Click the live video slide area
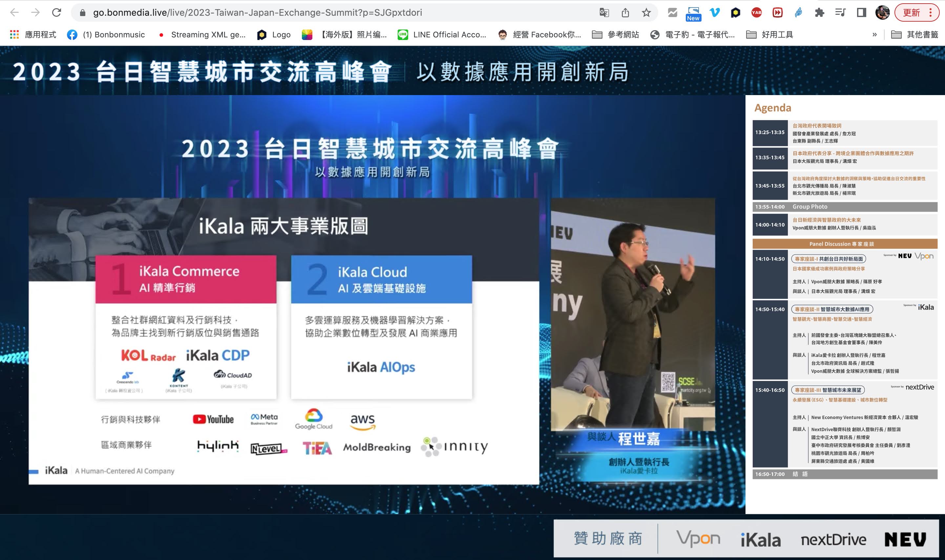 click(x=284, y=341)
